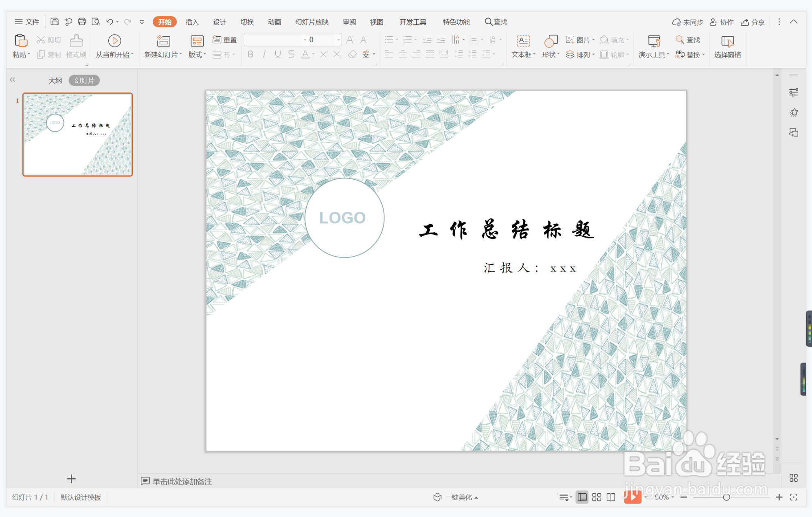Switch to 大纲 outline view
This screenshot has width=812, height=517.
point(55,80)
